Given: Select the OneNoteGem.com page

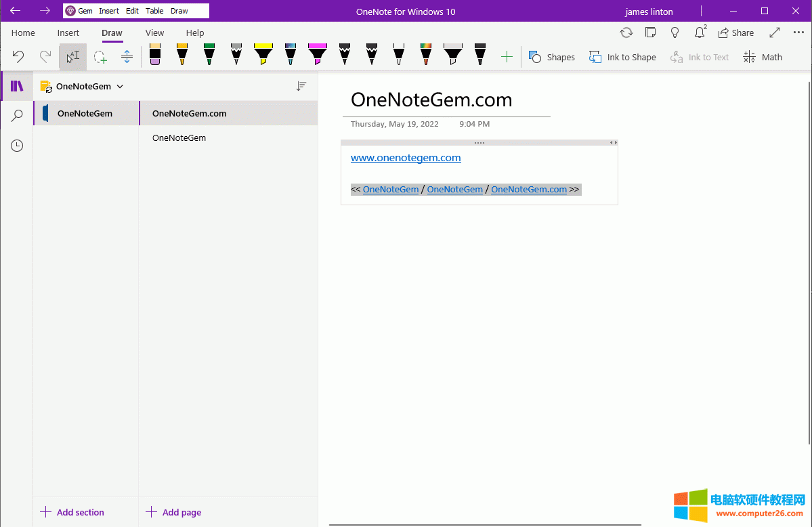Looking at the screenshot, I should (x=228, y=113).
